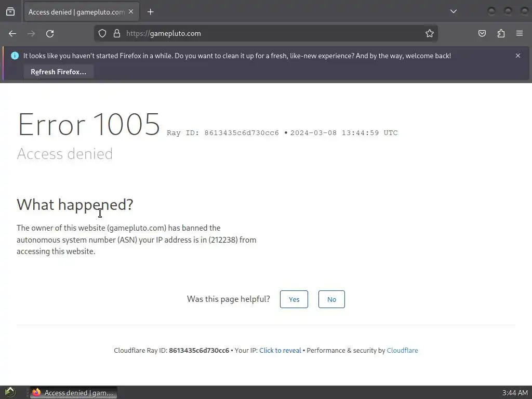The width and height of the screenshot is (532, 399).
Task: Open the Cloudflare link in footer
Action: click(x=403, y=351)
